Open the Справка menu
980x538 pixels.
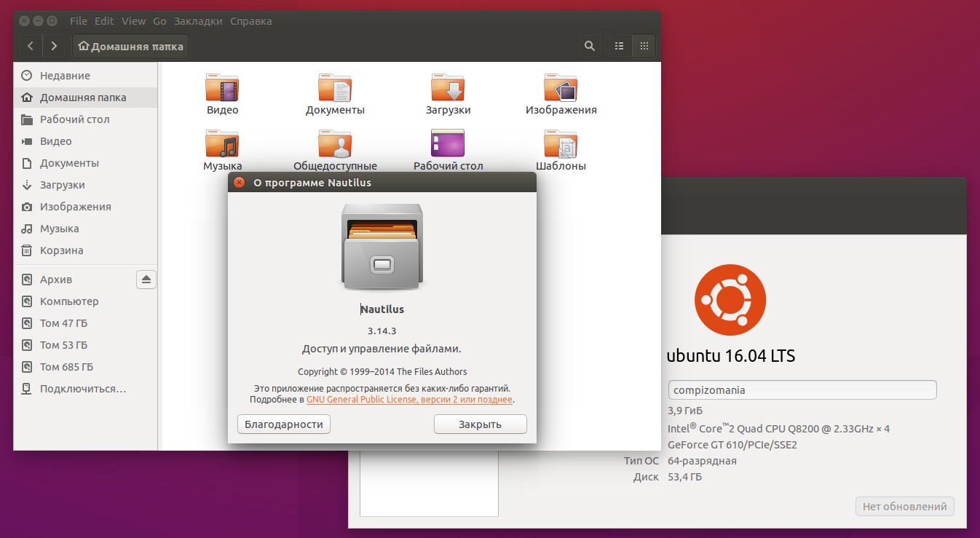click(x=251, y=21)
